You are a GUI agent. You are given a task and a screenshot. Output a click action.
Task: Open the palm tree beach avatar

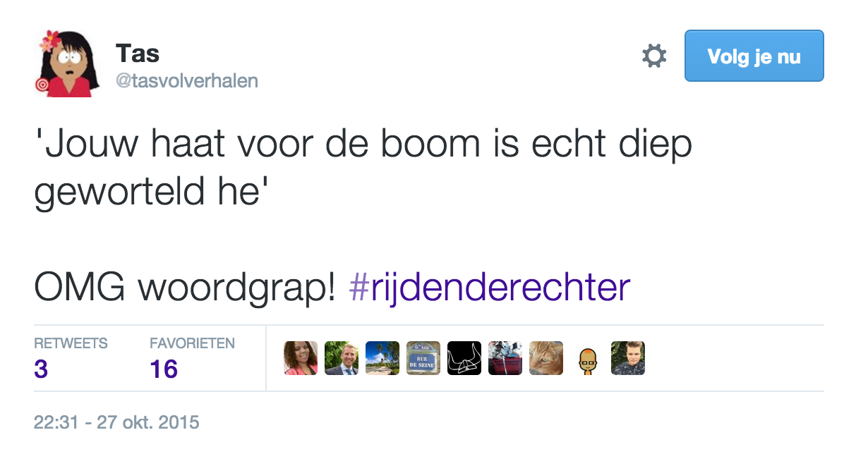coord(382,358)
